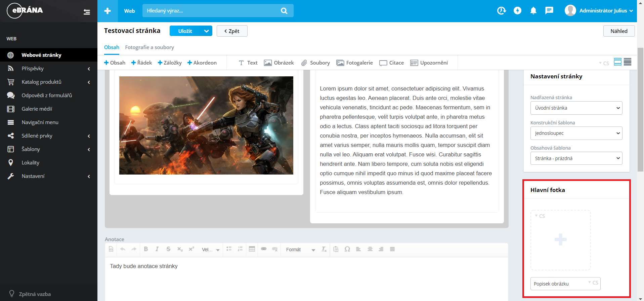644x301 pixels.
Task: Open notifications bell
Action: pyautogui.click(x=533, y=11)
